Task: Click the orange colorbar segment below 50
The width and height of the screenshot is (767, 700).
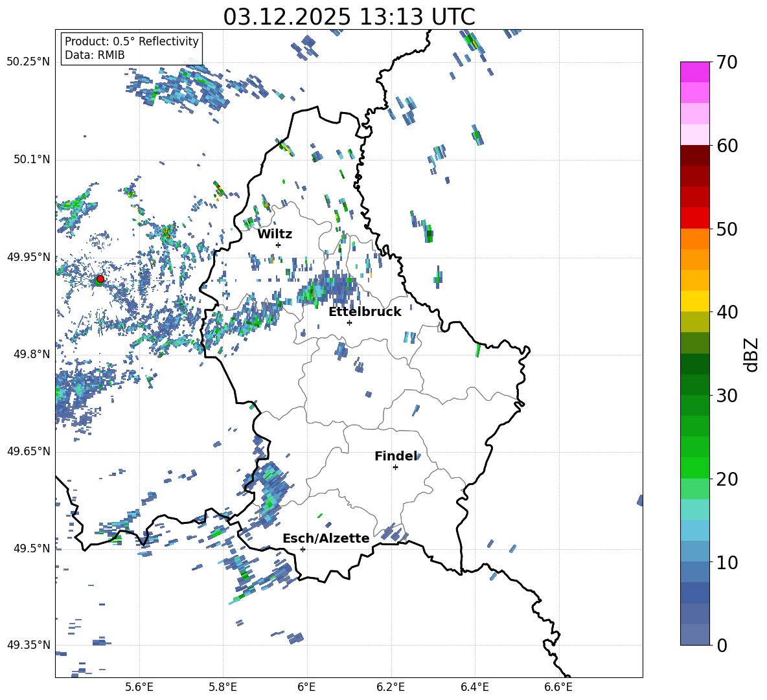Action: pos(694,239)
